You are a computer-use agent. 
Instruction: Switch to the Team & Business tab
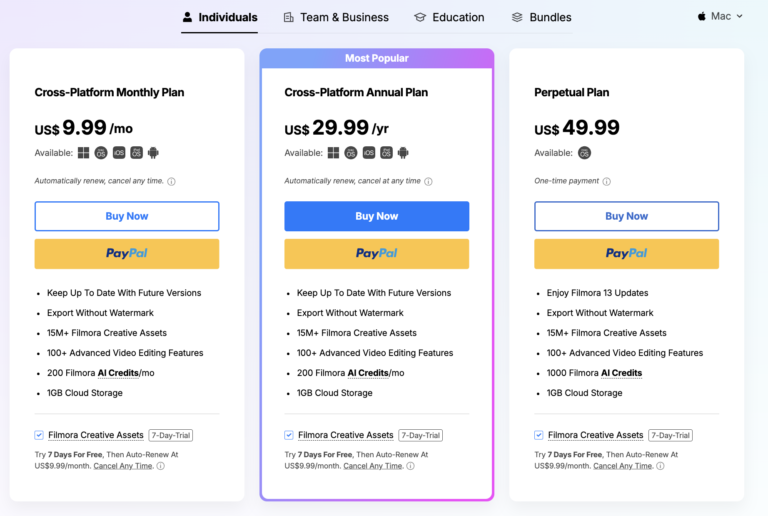(335, 17)
